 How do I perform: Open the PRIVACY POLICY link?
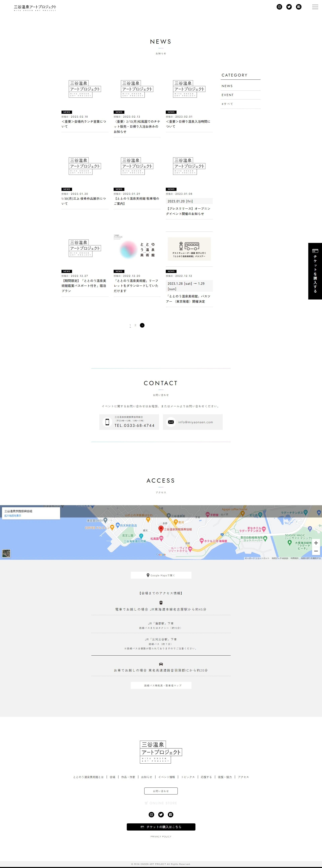(x=161, y=836)
